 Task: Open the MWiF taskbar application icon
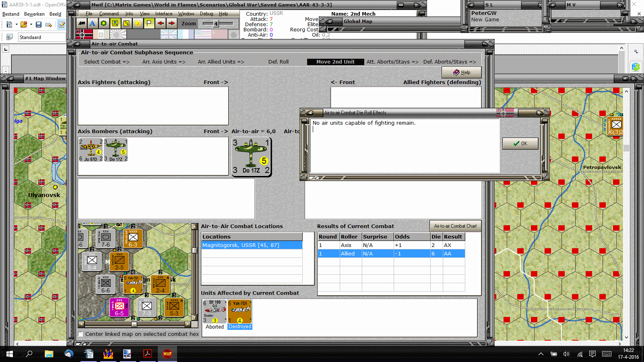pos(167,354)
